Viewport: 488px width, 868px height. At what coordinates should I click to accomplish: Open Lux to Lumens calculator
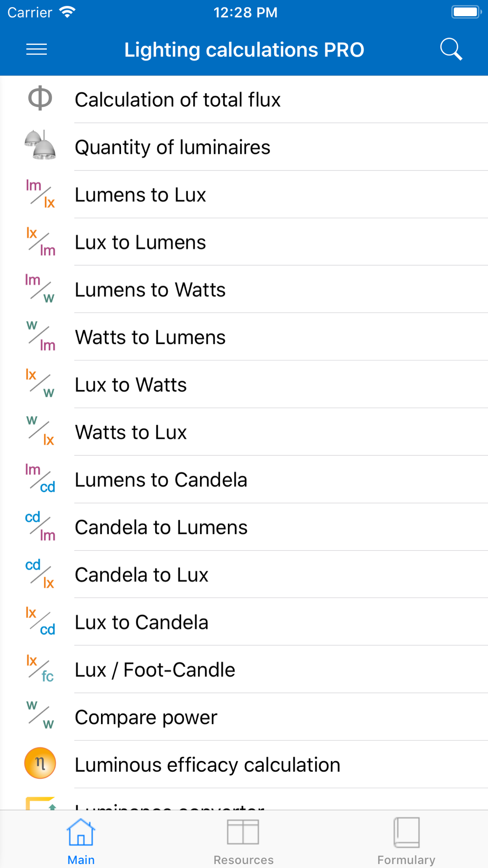pos(244,242)
